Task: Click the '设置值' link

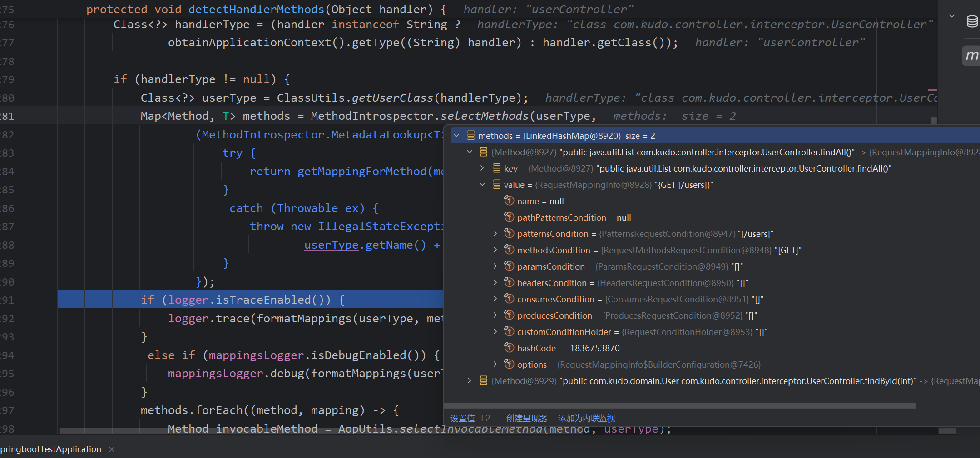Action: click(x=462, y=419)
